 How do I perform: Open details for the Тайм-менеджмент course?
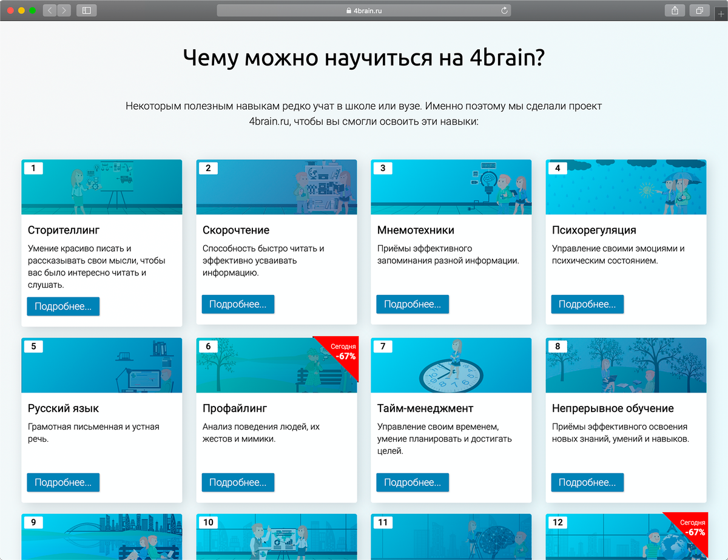(413, 482)
